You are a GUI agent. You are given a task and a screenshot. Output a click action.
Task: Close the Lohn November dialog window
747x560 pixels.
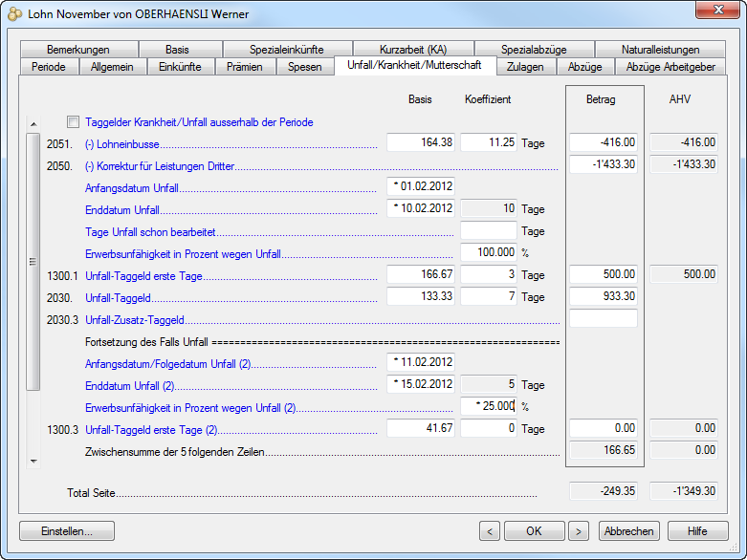(x=717, y=10)
